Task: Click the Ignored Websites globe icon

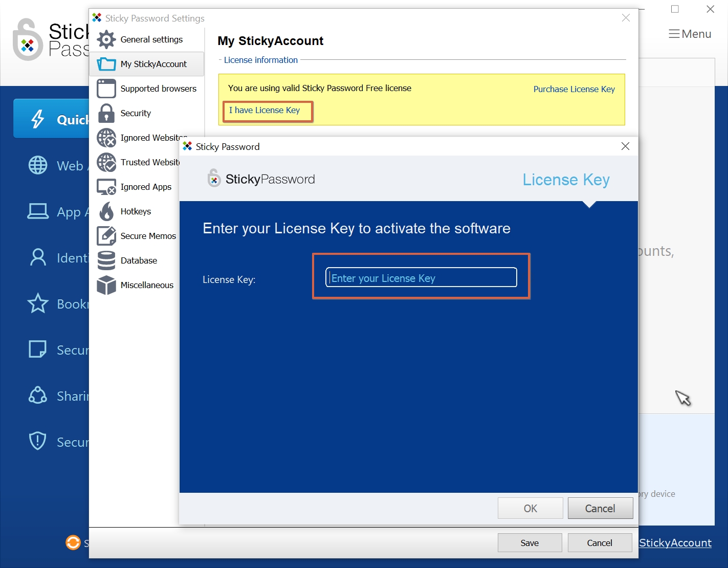Action: click(x=106, y=138)
